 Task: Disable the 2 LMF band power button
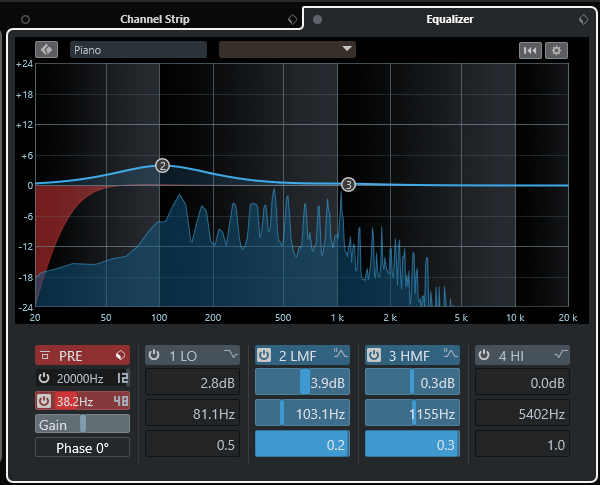pos(265,355)
